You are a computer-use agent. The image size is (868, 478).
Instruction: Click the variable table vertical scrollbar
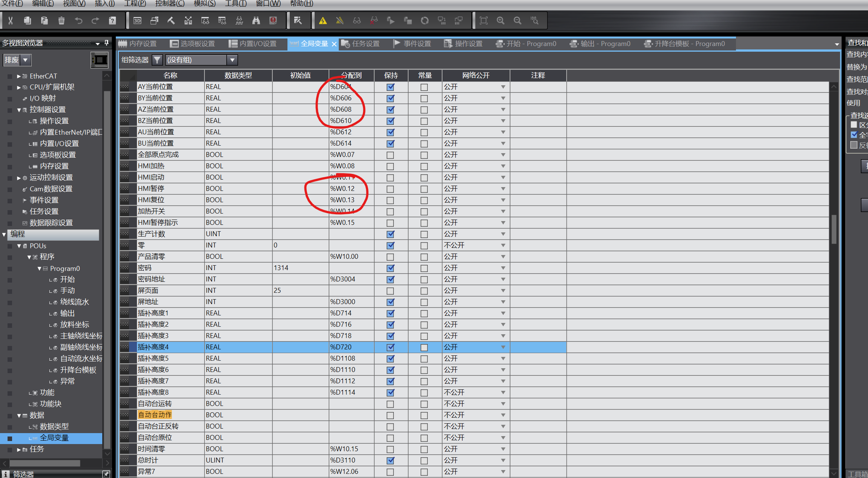[x=834, y=230]
